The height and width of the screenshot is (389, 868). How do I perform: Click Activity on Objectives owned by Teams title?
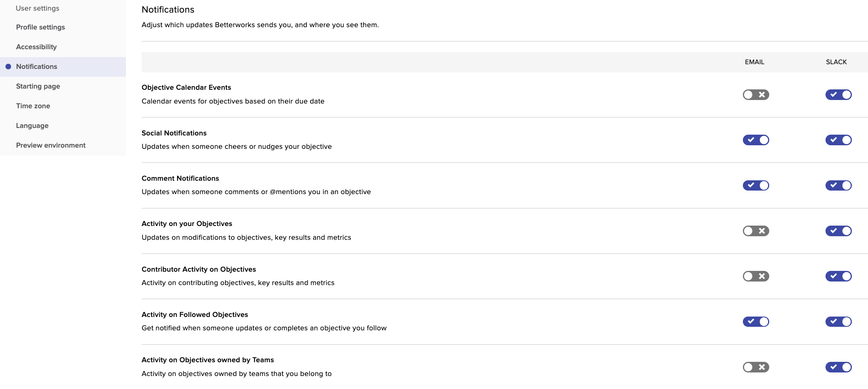[208, 360]
